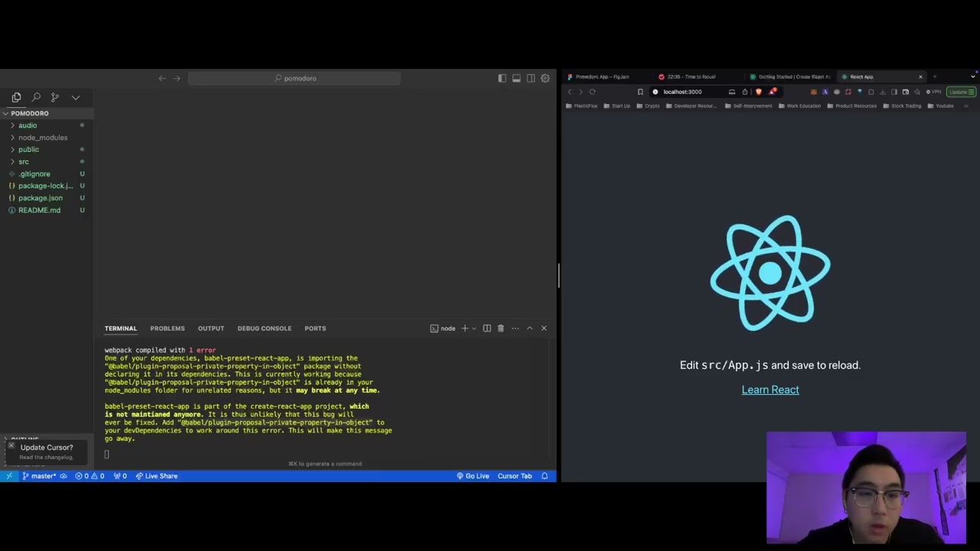This screenshot has height=551, width=980.
Task: Show more sidebar views chevron
Action: 76,97
